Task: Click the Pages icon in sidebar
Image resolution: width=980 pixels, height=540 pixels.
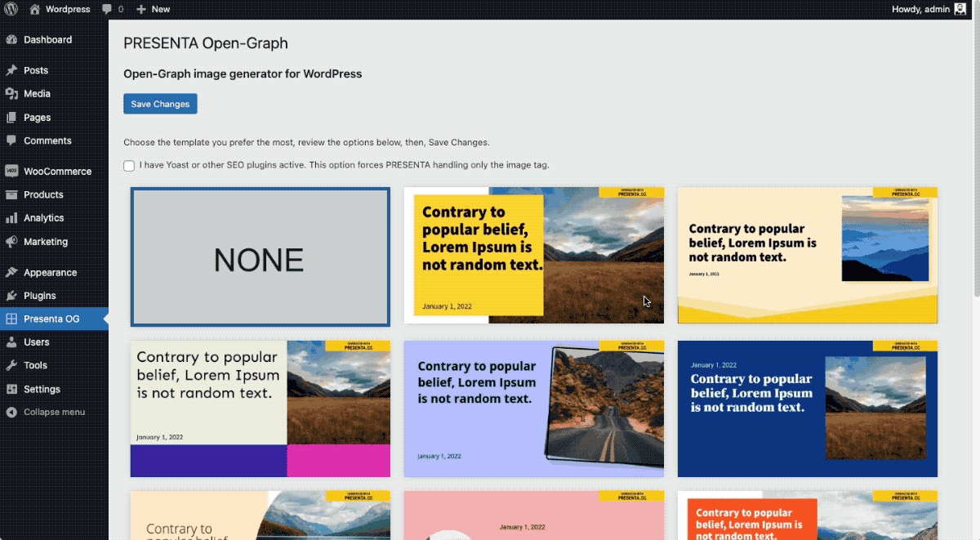Action: coord(11,118)
